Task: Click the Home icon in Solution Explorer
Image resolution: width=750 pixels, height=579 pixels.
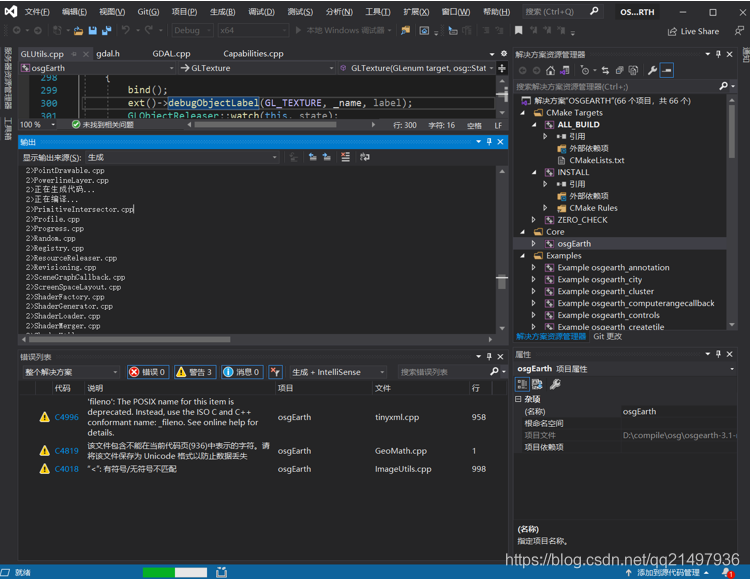Action: click(551, 71)
